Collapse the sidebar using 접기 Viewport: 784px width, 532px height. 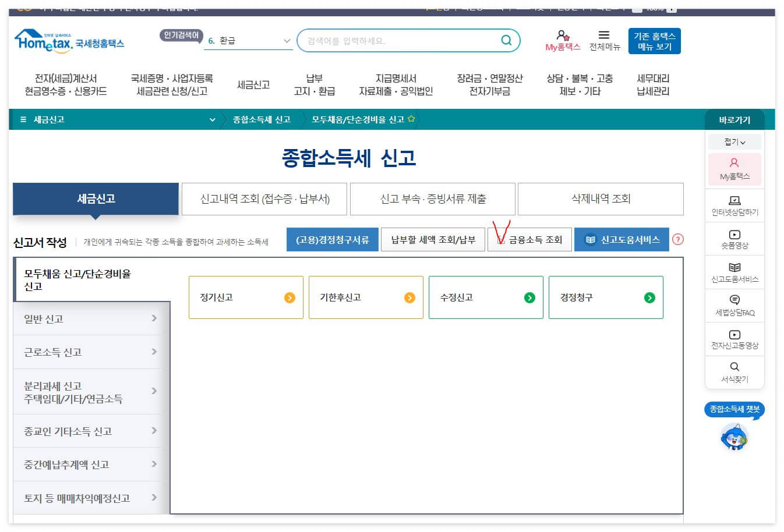click(x=734, y=141)
